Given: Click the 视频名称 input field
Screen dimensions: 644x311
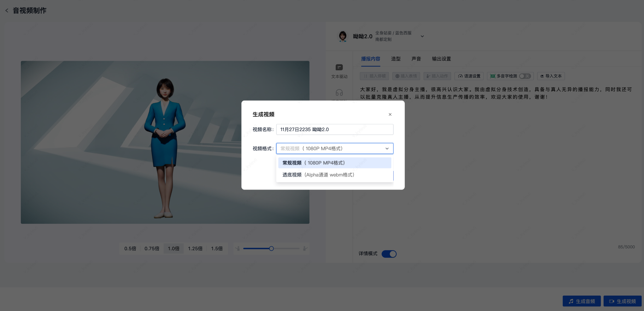Looking at the screenshot, I should point(335,130).
